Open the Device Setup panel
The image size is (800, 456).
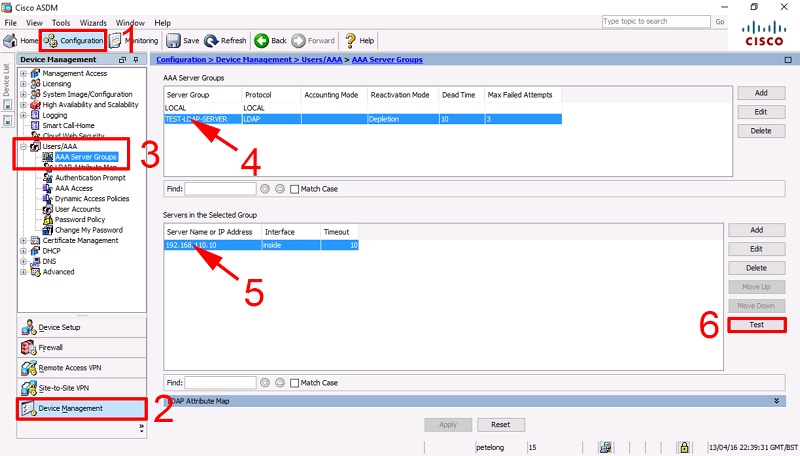point(82,327)
